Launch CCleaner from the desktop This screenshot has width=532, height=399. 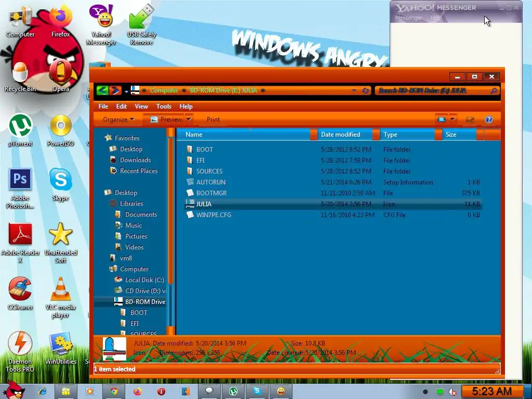[20, 294]
